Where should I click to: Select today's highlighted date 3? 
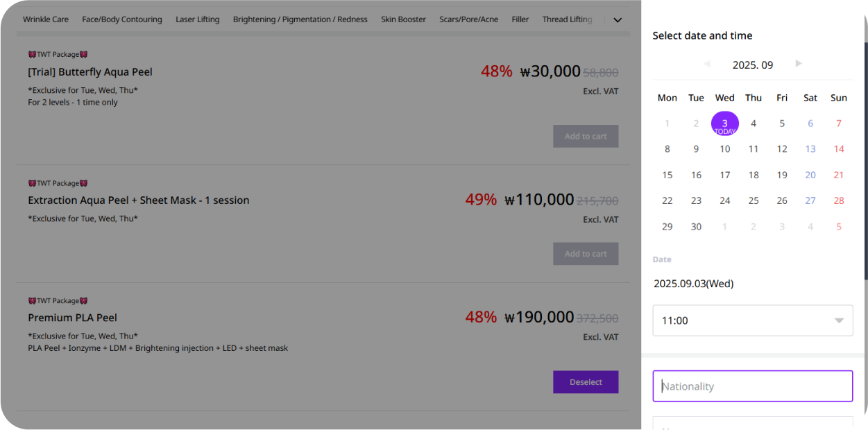tap(725, 124)
